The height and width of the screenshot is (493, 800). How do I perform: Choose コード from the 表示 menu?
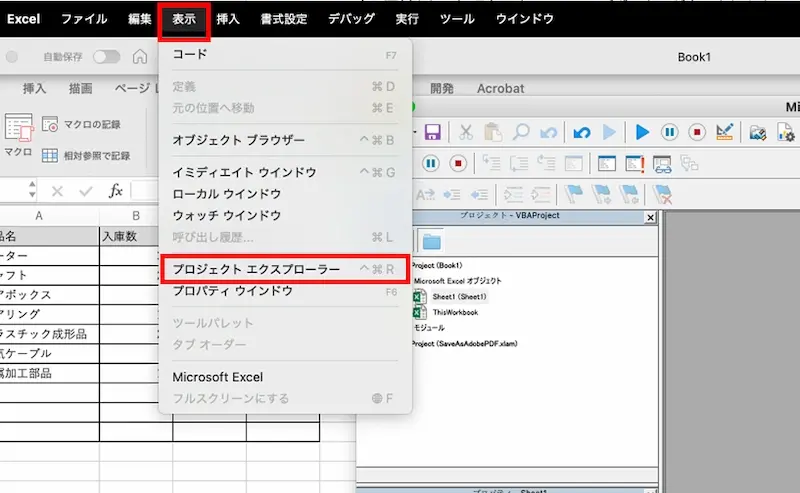pos(285,54)
